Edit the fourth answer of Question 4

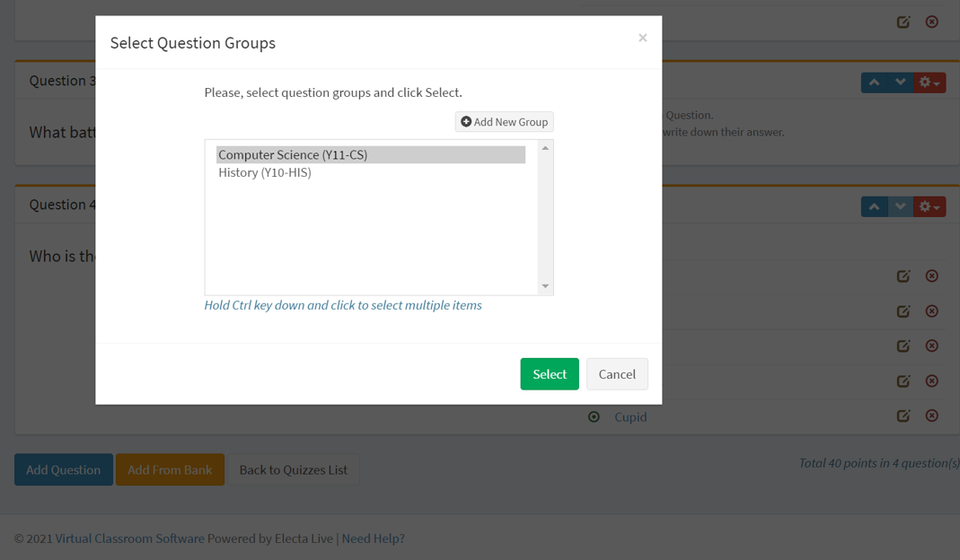point(903,381)
